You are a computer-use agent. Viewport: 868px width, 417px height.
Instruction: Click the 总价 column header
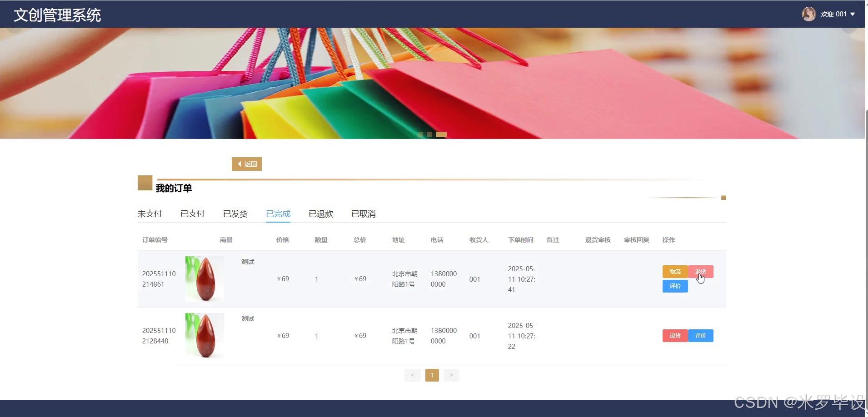coord(360,240)
